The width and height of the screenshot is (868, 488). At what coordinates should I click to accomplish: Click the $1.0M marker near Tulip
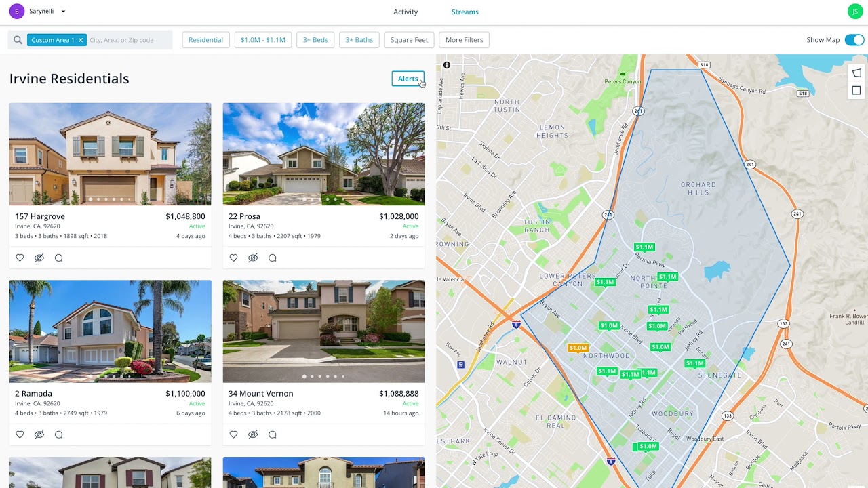[x=648, y=447]
